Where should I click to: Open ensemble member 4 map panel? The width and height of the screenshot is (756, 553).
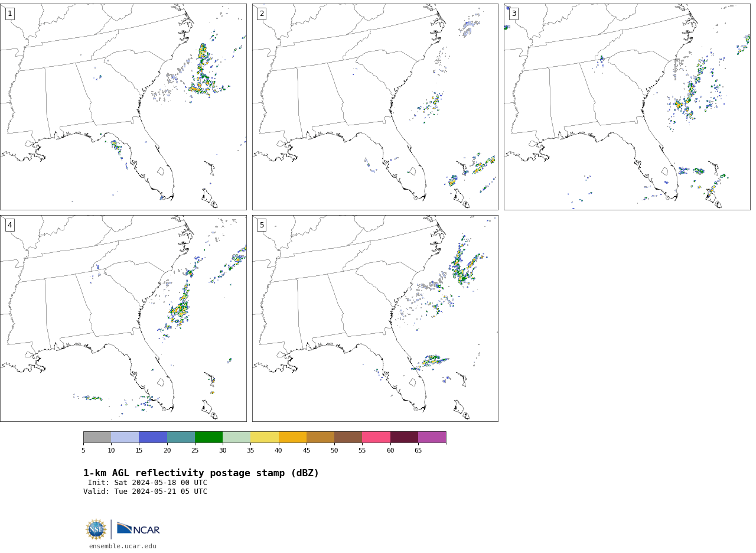click(x=123, y=318)
